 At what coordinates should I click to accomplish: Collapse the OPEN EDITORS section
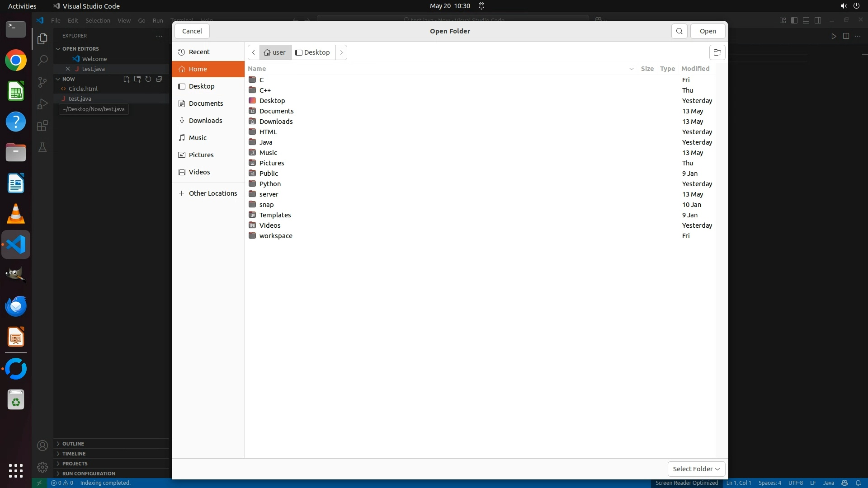point(80,49)
